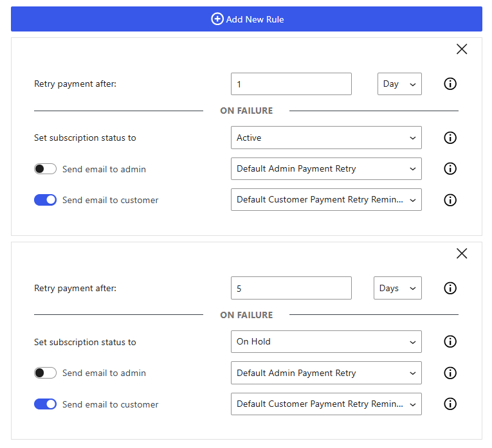Remove the second retry rule with X

[462, 254]
